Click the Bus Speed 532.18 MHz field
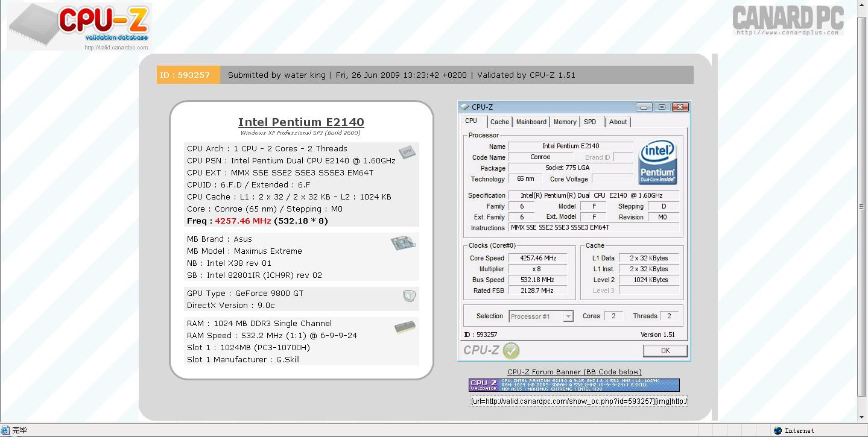The width and height of the screenshot is (868, 437). (538, 280)
